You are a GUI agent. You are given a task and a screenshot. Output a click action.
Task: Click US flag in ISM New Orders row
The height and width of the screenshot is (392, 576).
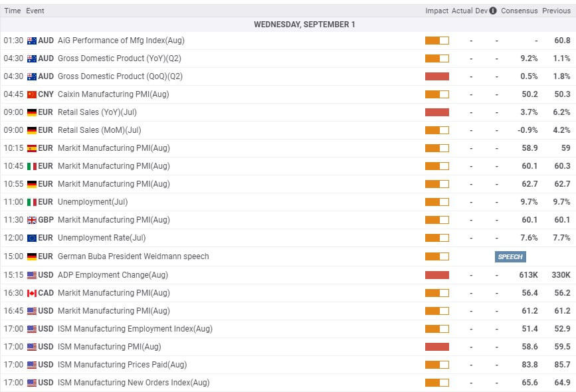coord(32,383)
